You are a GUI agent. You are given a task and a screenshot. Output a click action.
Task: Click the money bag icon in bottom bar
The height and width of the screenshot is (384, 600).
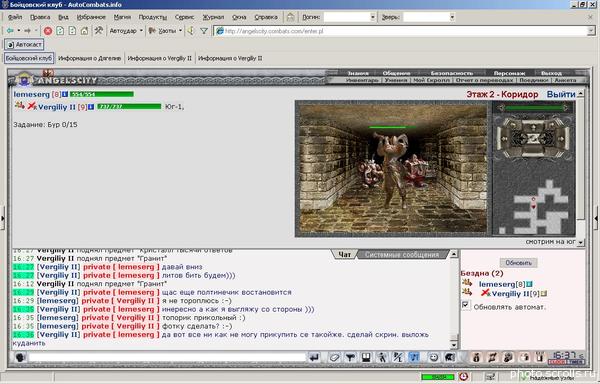[x=476, y=358]
